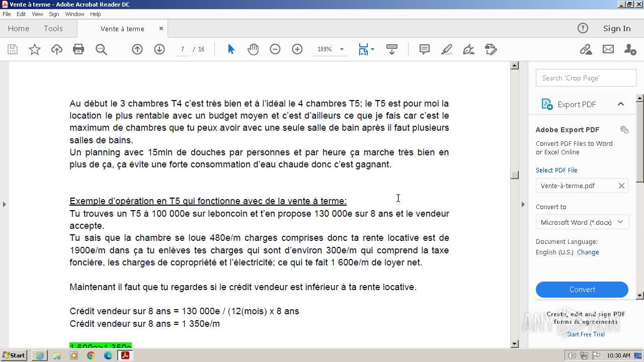Click the Convert button
This screenshot has height=362, width=644.
click(582, 290)
